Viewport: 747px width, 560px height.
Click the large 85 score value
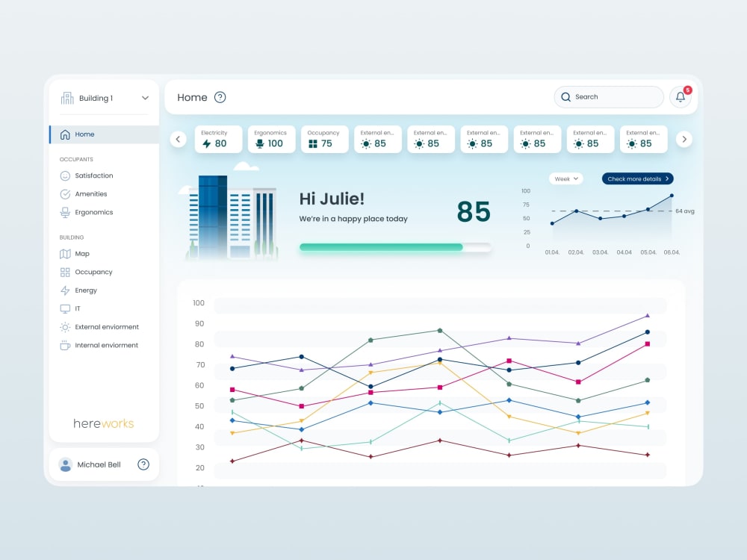(474, 212)
